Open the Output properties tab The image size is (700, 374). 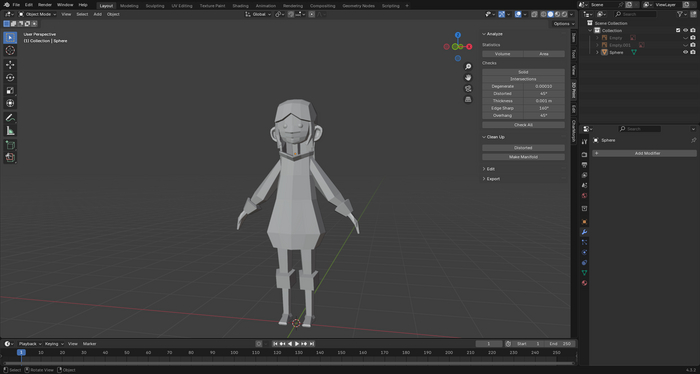point(584,165)
